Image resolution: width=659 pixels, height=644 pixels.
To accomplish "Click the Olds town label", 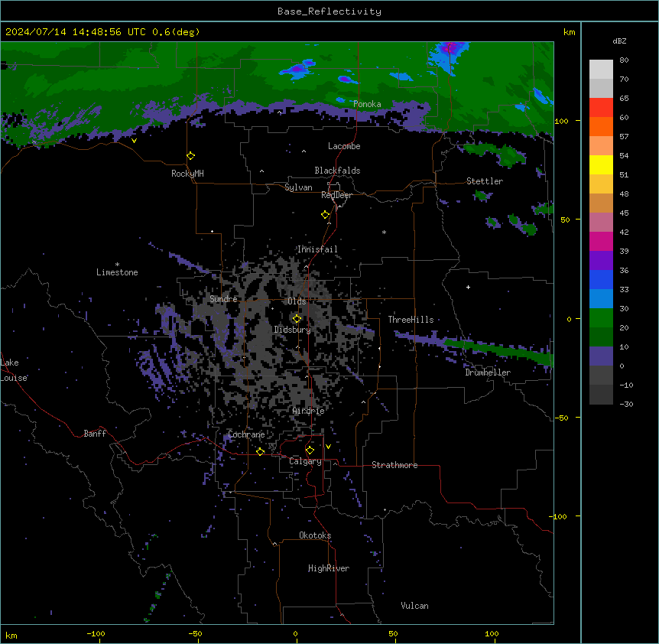I will (297, 301).
